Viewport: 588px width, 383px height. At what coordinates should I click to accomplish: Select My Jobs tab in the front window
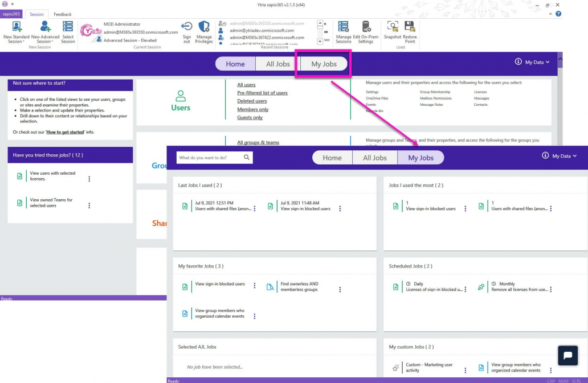point(420,158)
